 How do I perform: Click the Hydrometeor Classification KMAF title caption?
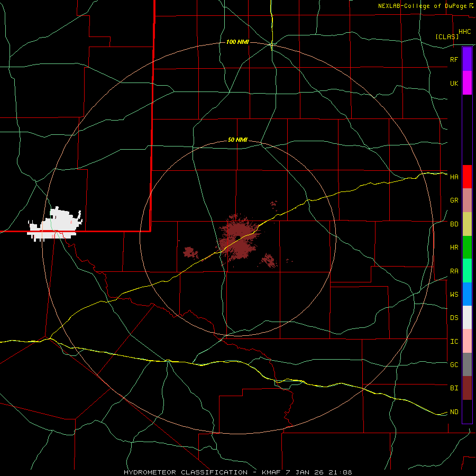click(x=237, y=472)
